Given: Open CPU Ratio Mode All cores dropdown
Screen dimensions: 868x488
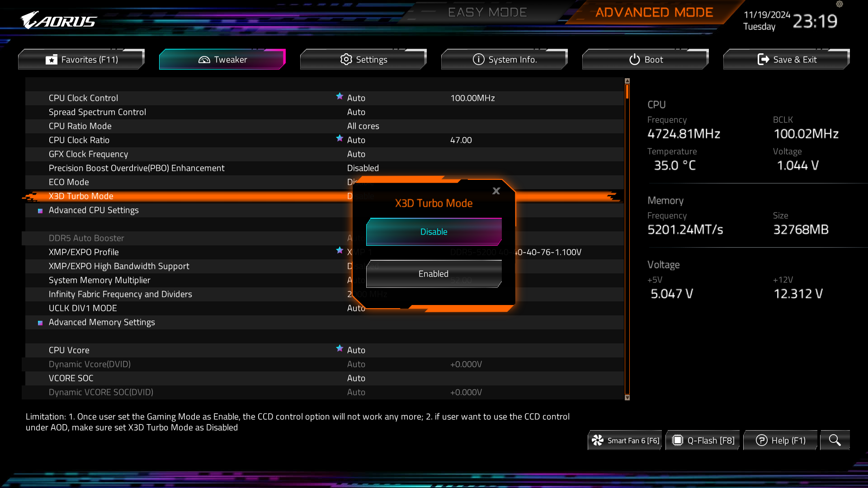Looking at the screenshot, I should click(363, 126).
